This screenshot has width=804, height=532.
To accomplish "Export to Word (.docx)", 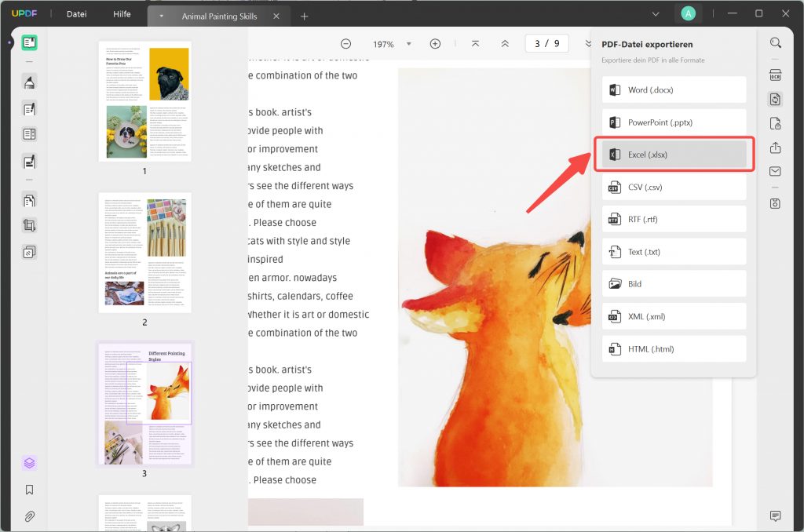I will click(x=674, y=89).
